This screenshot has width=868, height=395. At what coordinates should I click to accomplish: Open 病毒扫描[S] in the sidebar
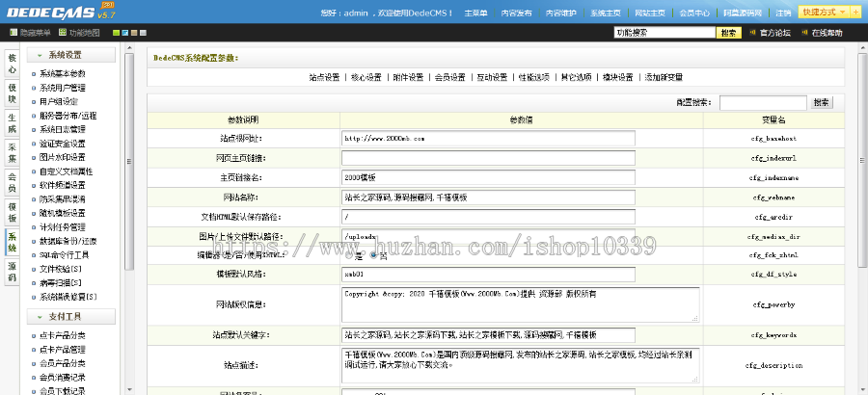[61, 282]
